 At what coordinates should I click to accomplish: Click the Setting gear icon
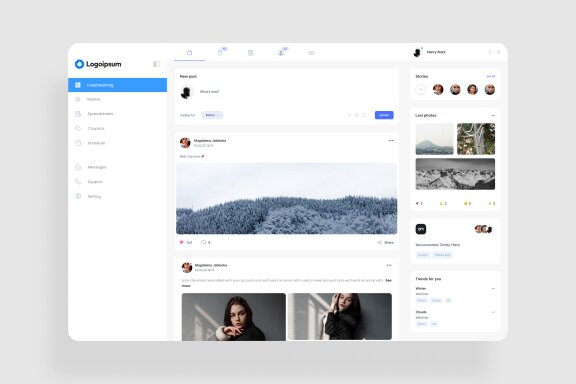point(78,196)
